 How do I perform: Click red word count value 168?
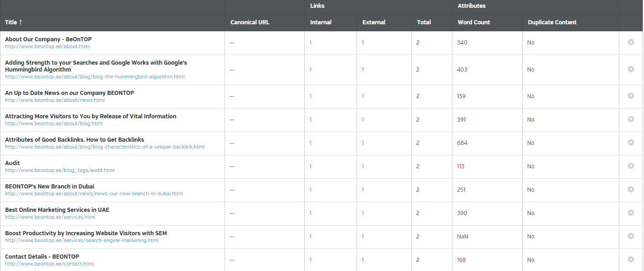(461, 260)
